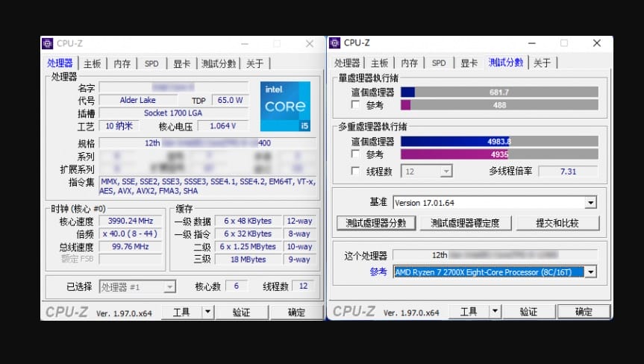Switch to 主板 tab in left CPU-Z window
644x364 pixels.
point(92,63)
